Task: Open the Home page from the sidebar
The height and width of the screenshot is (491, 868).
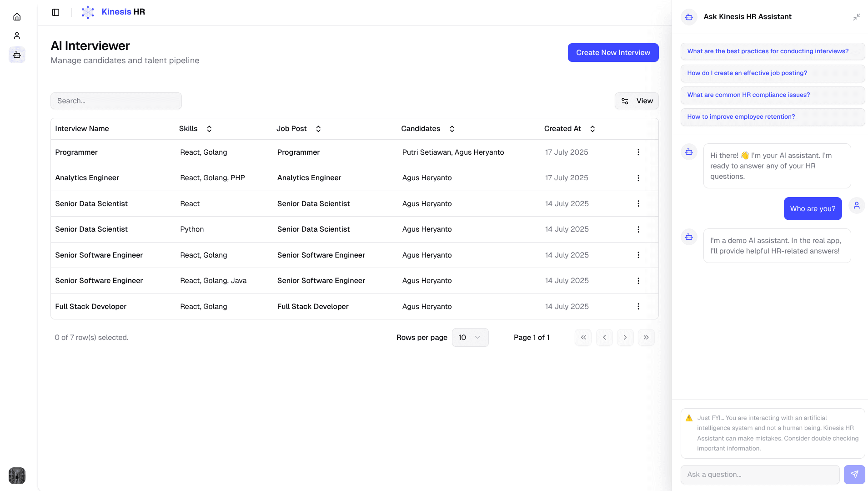Action: (17, 16)
